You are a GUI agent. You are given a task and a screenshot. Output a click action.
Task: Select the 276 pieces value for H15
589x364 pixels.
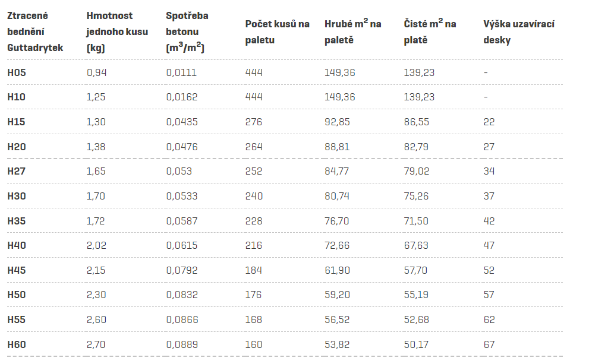click(x=254, y=122)
